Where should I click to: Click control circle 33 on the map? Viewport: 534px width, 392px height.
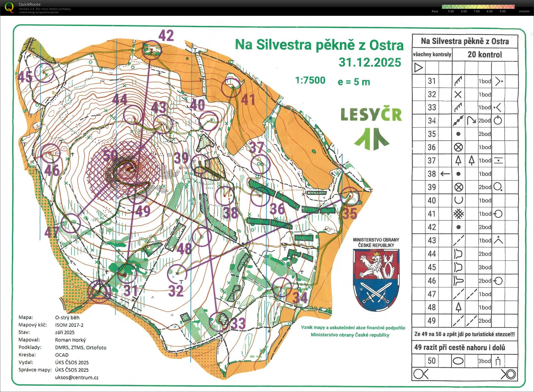[x=219, y=322]
